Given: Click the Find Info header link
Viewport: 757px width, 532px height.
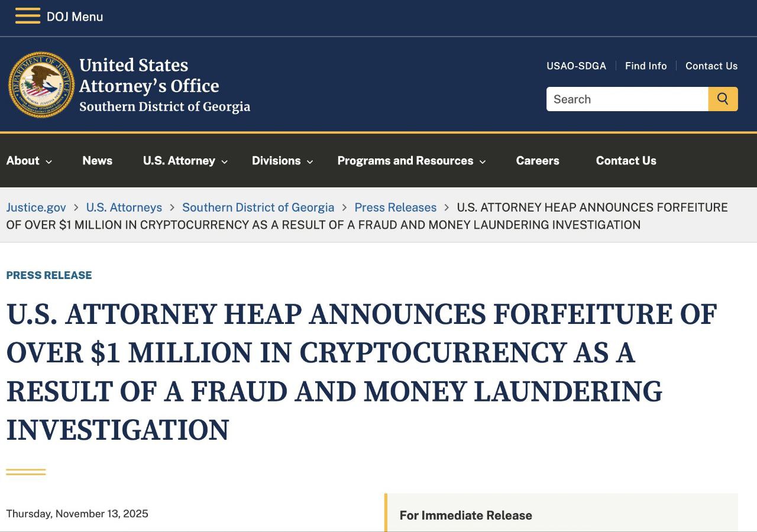Looking at the screenshot, I should pos(646,66).
